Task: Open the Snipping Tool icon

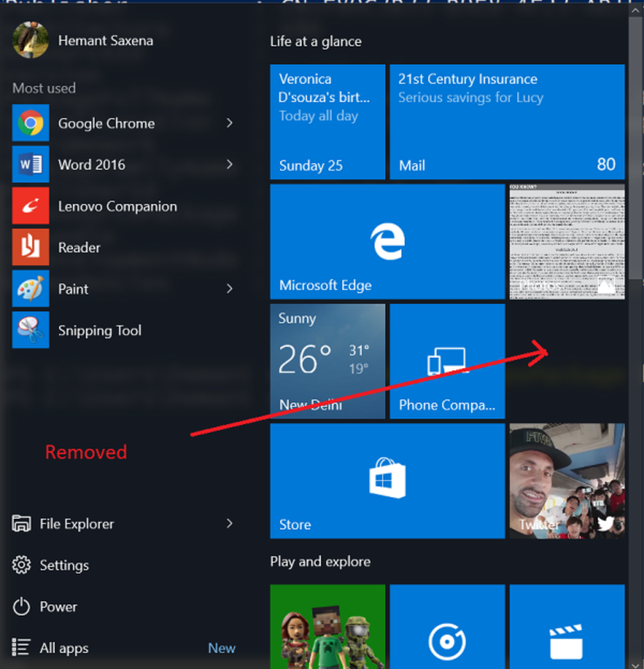Action: click(x=31, y=330)
